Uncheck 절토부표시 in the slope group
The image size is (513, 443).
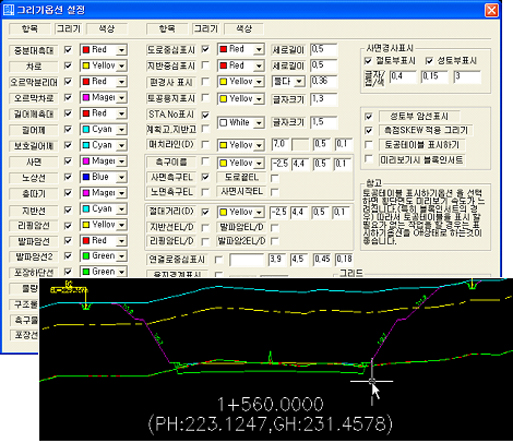pos(368,61)
